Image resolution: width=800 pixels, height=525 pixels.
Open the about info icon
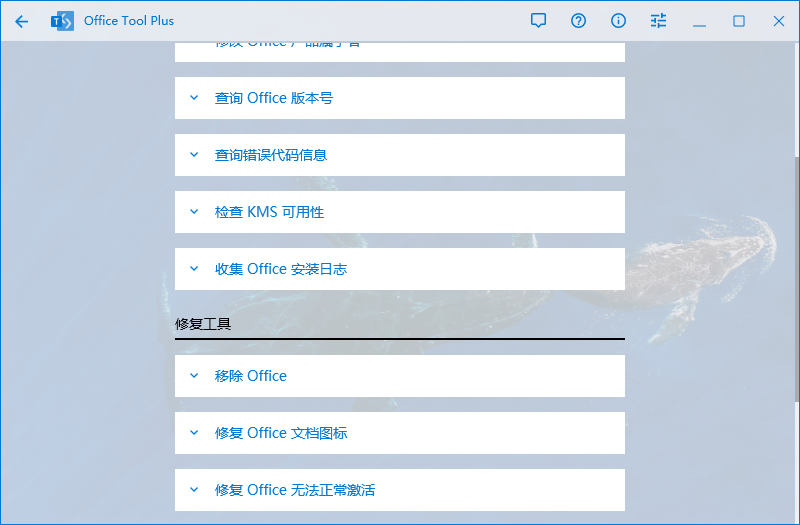(618, 21)
